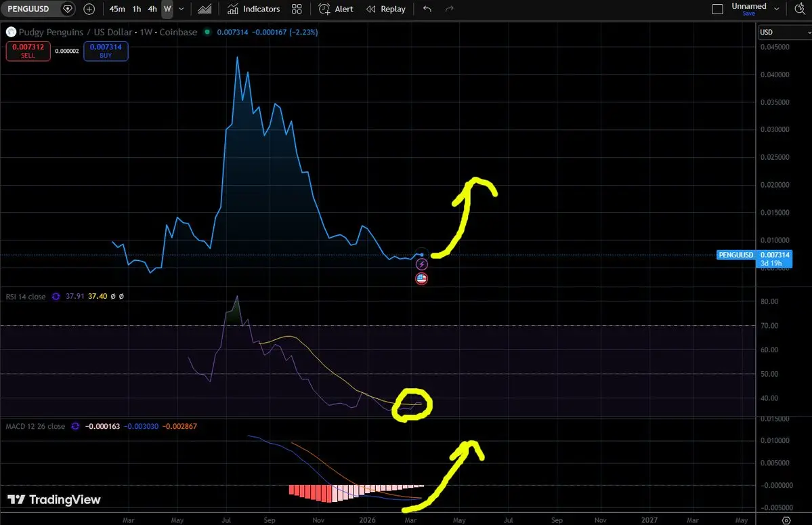Click the spread value 0.000002
This screenshot has height=525, width=812.
coord(67,51)
